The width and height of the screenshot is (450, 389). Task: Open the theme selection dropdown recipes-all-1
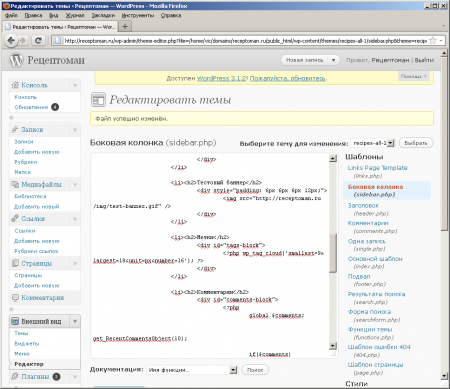[x=373, y=143]
